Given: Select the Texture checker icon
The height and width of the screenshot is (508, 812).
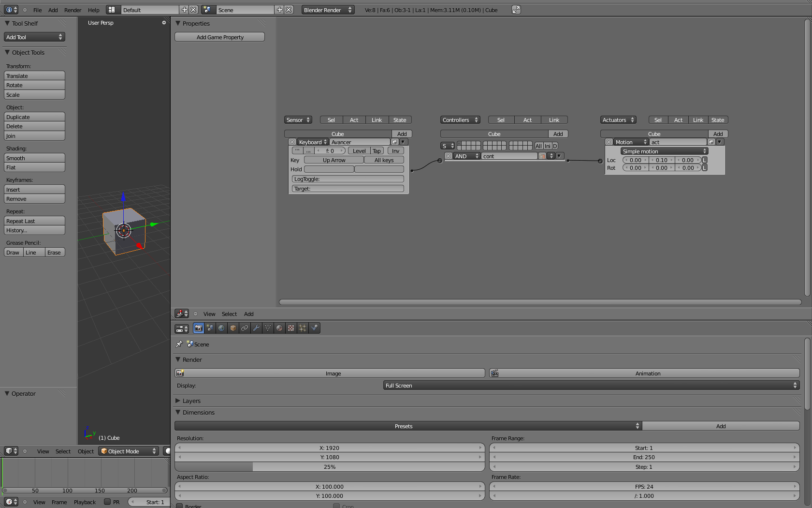Looking at the screenshot, I should pyautogui.click(x=291, y=328).
